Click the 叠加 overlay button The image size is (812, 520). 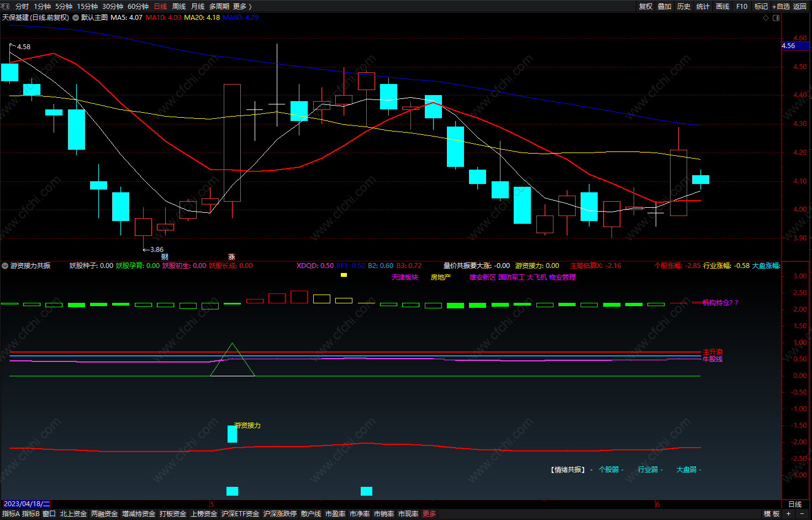coord(665,6)
